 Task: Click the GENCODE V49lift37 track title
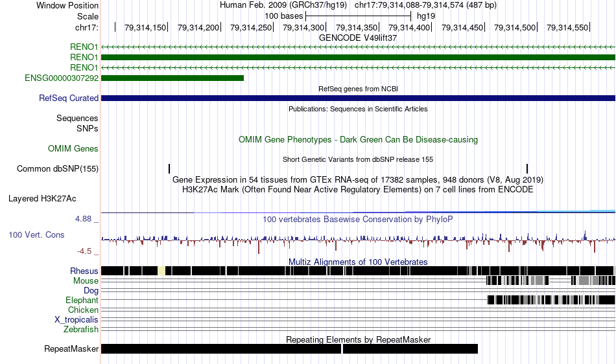pyautogui.click(x=358, y=38)
